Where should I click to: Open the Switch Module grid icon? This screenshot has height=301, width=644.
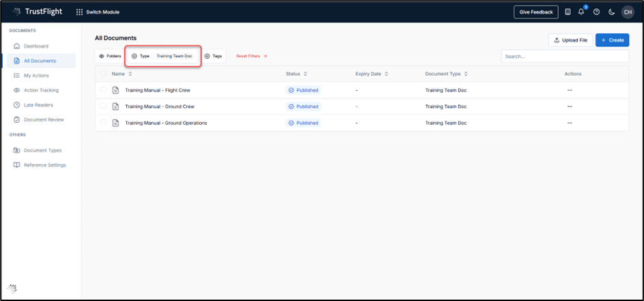pos(79,12)
